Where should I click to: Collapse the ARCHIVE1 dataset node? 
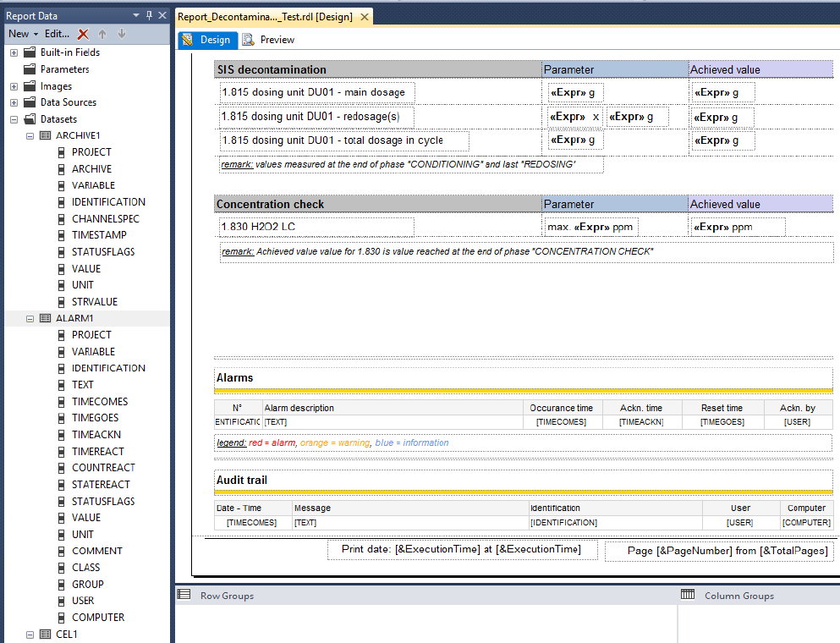tap(30, 135)
